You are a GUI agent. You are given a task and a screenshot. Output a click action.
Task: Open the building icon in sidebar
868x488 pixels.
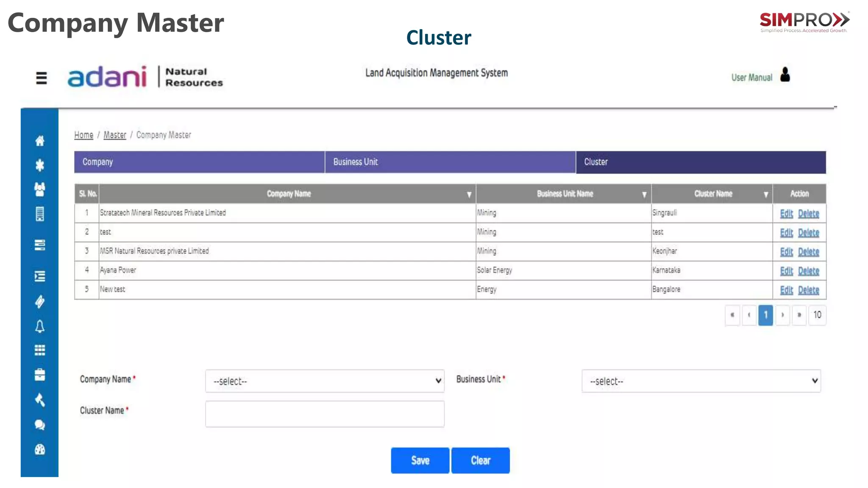(40, 214)
